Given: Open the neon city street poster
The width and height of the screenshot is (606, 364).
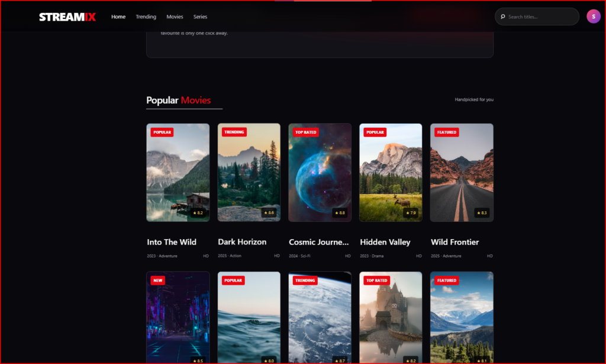Looking at the screenshot, I should (x=178, y=318).
